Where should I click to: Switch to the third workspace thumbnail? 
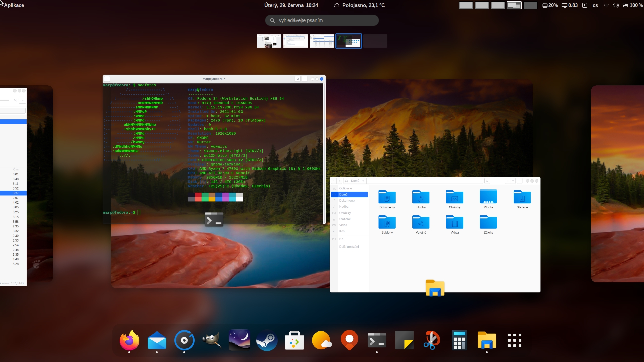tap(322, 41)
